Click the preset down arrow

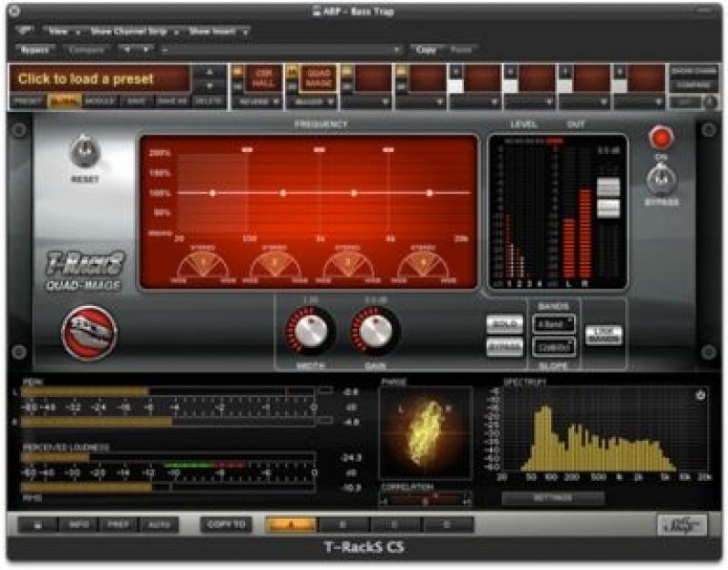[210, 86]
